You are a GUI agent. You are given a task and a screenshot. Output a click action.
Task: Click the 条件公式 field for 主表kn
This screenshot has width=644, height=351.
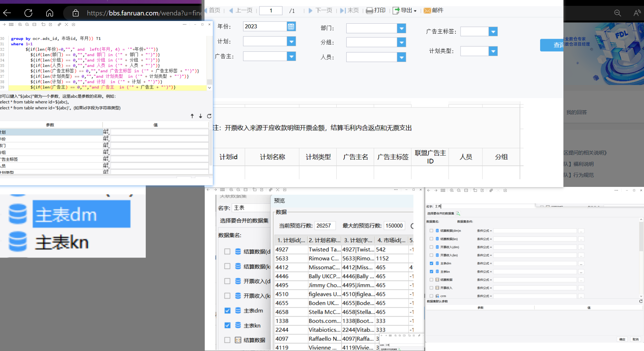pyautogui.click(x=535, y=272)
